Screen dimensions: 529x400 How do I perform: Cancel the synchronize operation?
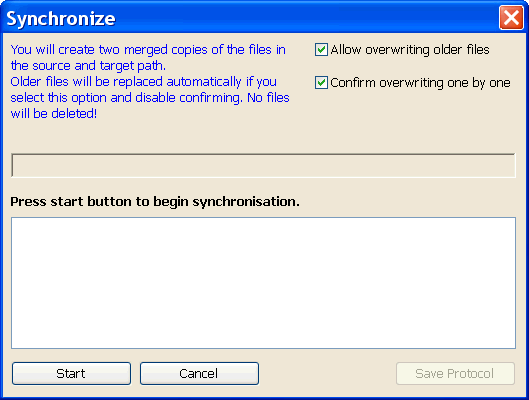[199, 373]
